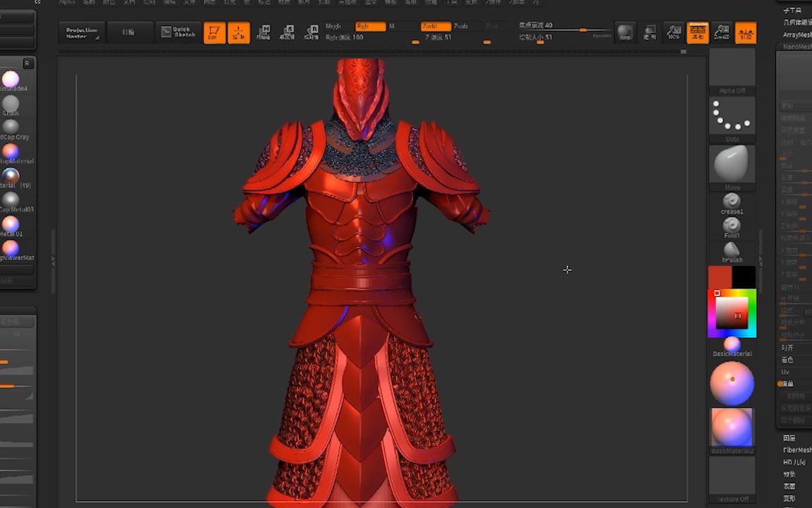Screen dimensions: 812x508
Task: Click the Draw mode button
Action: pos(238,33)
